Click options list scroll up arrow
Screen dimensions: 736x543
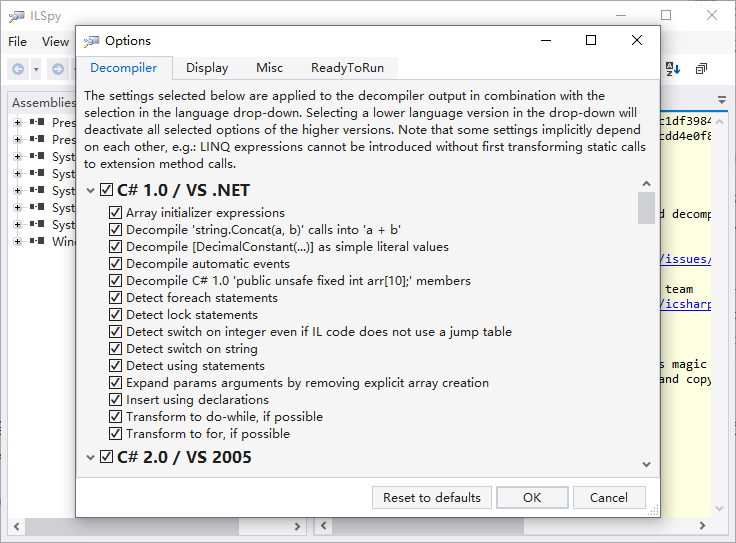[646, 184]
